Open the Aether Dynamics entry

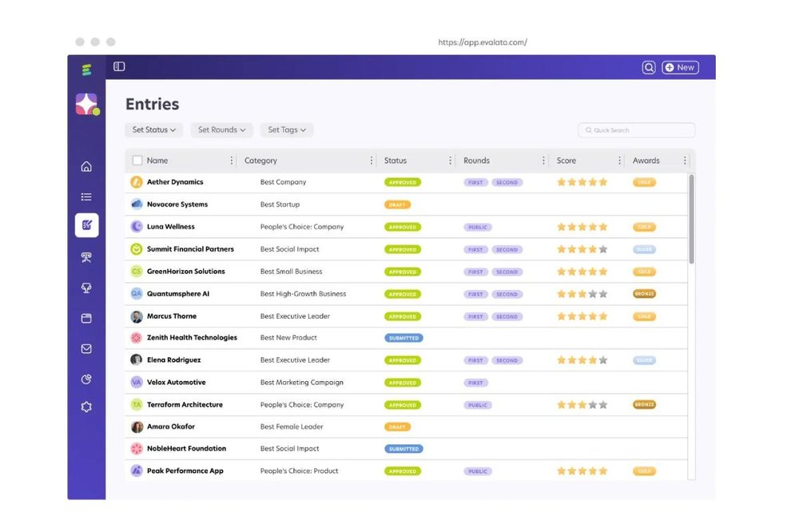(x=175, y=182)
